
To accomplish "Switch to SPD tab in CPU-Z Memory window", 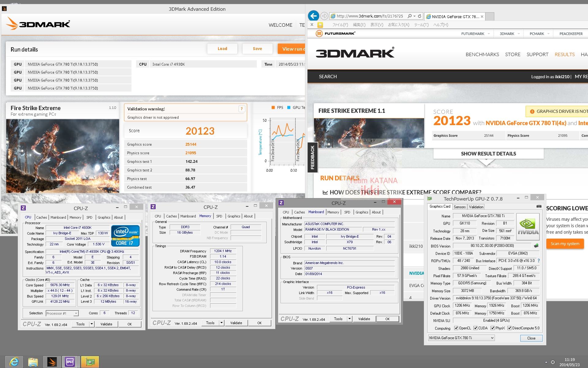I will tap(219, 216).
